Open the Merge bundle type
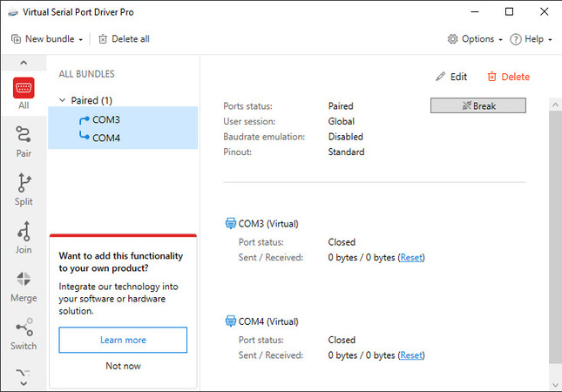562x392 pixels. (x=24, y=287)
